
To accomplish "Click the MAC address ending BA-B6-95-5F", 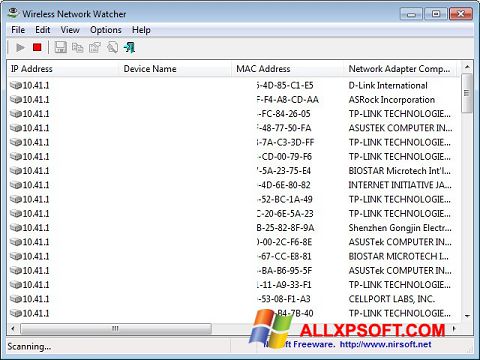I will click(x=285, y=271).
